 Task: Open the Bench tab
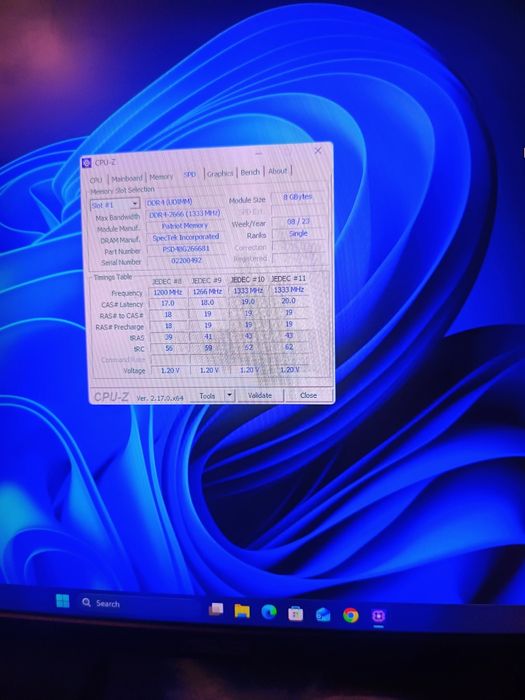(x=250, y=172)
